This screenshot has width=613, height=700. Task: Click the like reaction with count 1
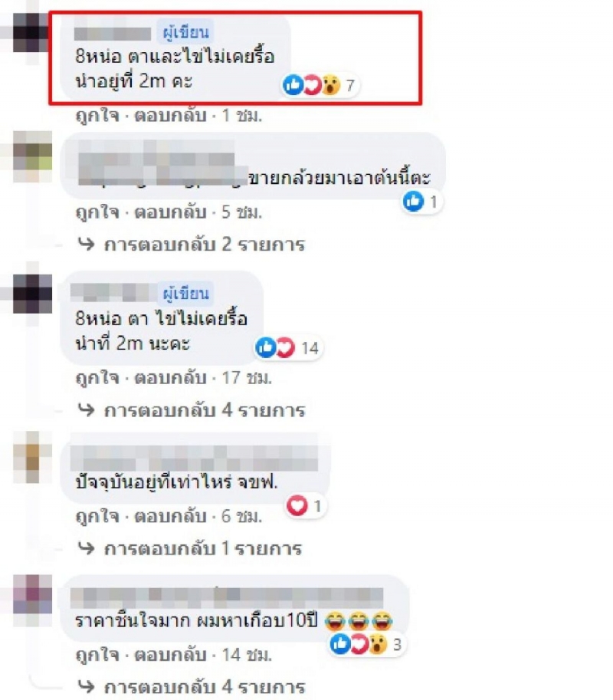coord(421,202)
